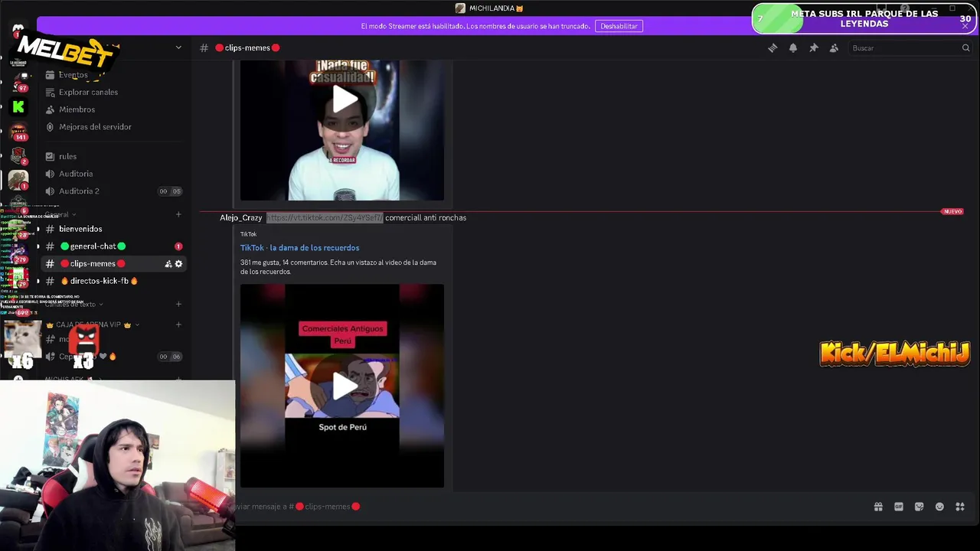The width and height of the screenshot is (980, 551).
Task: Play the Nada fue casualidad video
Action: click(x=345, y=99)
